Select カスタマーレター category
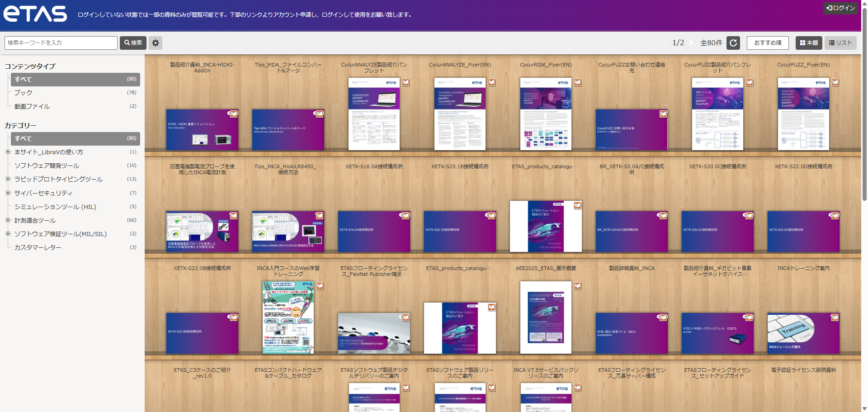This screenshot has width=868, height=412. [38, 248]
